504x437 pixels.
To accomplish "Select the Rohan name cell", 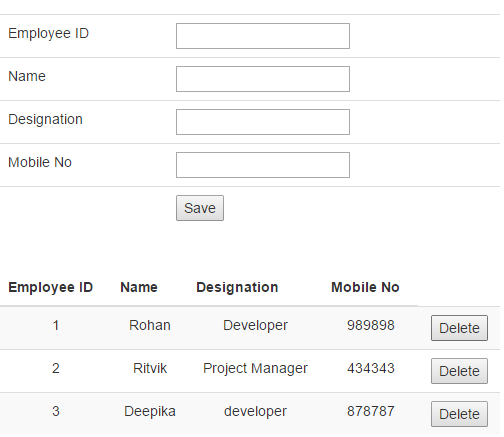I will click(150, 325).
